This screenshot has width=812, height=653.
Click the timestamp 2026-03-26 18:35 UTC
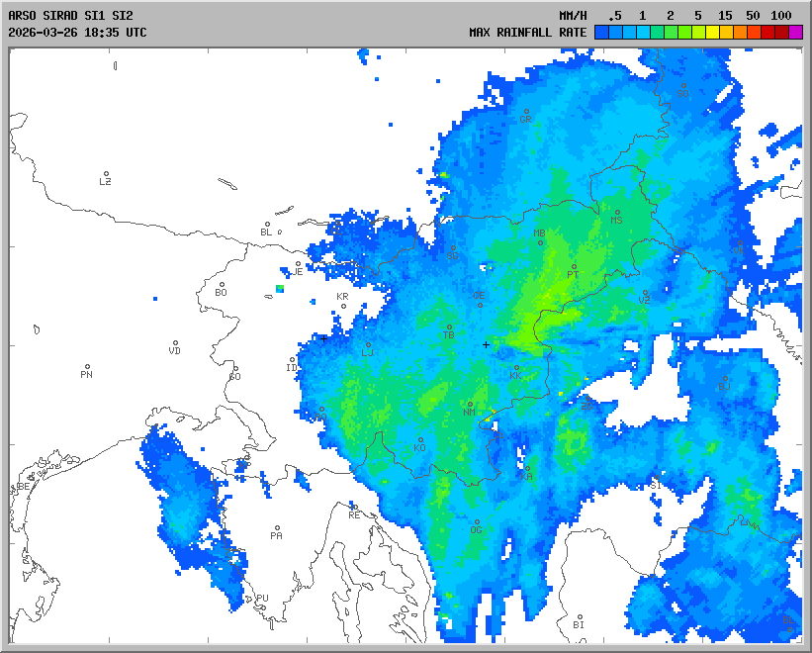tap(77, 33)
